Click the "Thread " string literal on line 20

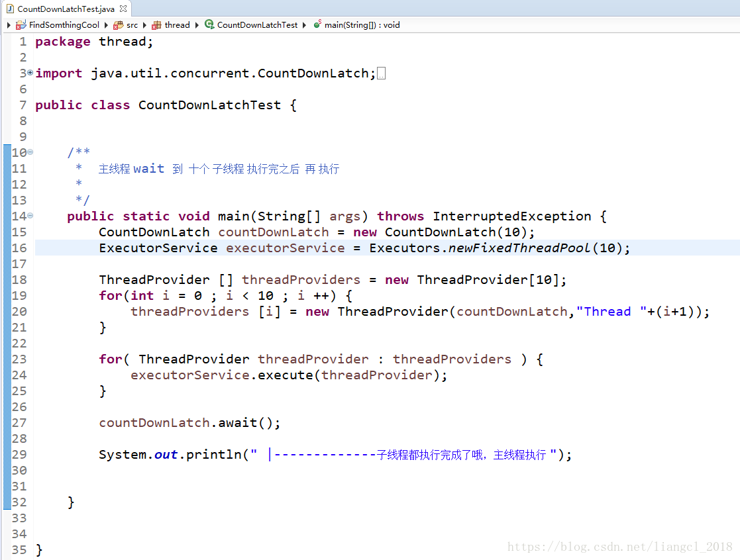click(611, 312)
